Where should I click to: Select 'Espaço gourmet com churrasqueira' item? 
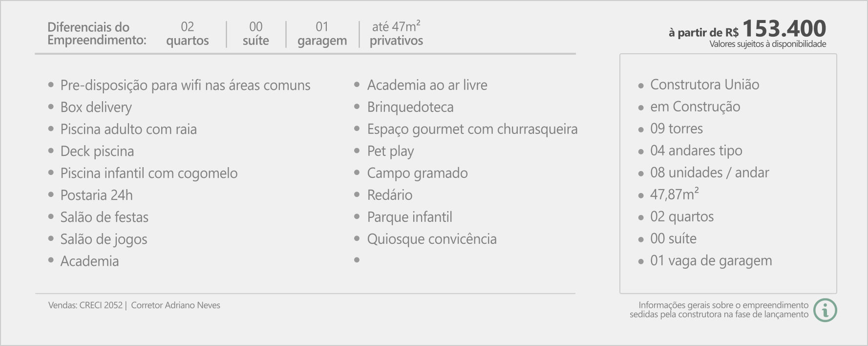[472, 129]
